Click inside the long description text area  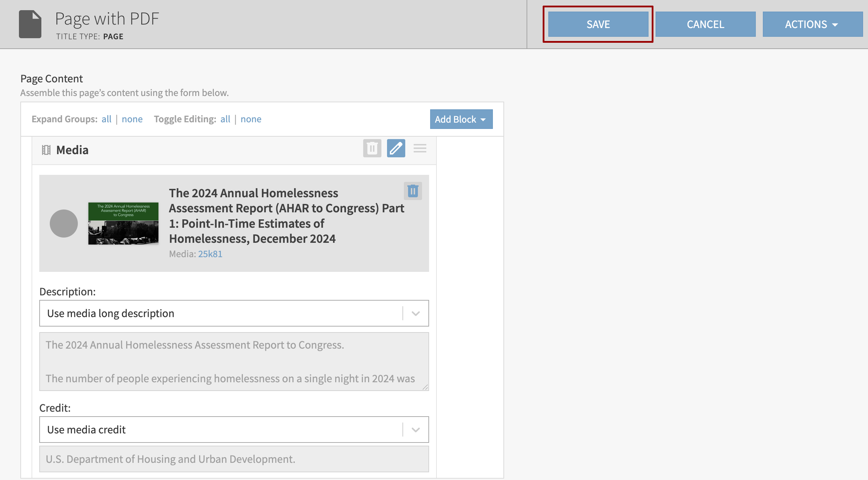tap(234, 362)
